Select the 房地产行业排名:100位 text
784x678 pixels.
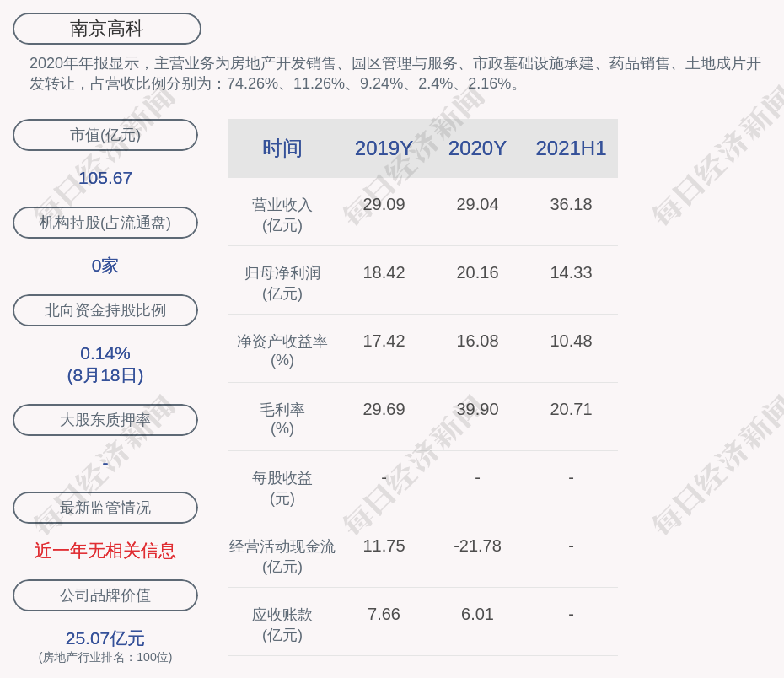(105, 657)
